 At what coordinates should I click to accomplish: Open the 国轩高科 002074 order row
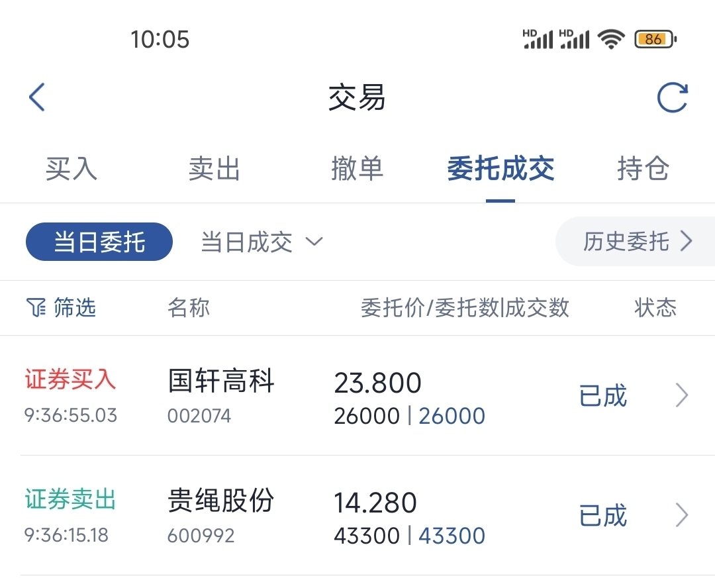(x=358, y=395)
